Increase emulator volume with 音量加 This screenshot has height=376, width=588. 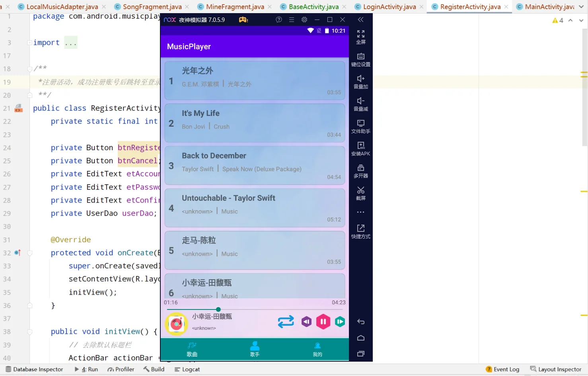[x=360, y=82]
